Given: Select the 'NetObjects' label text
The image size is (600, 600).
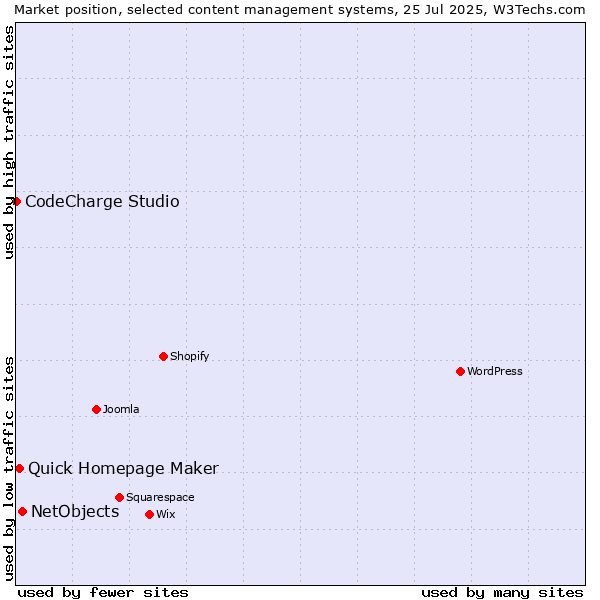Looking at the screenshot, I should 75,511.
